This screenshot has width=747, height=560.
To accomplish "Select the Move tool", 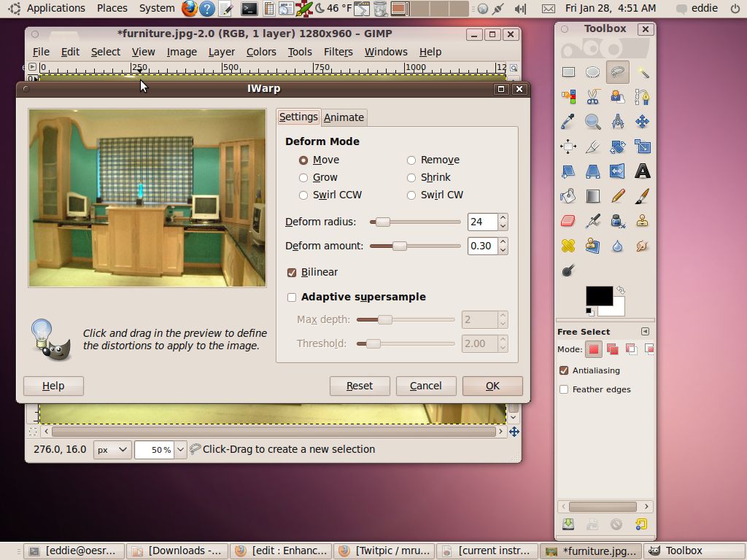I will pyautogui.click(x=642, y=122).
